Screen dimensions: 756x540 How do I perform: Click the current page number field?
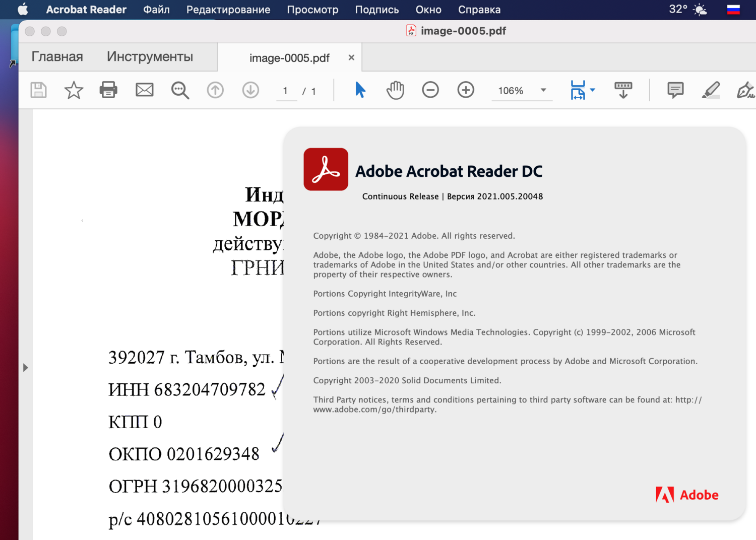[286, 91]
